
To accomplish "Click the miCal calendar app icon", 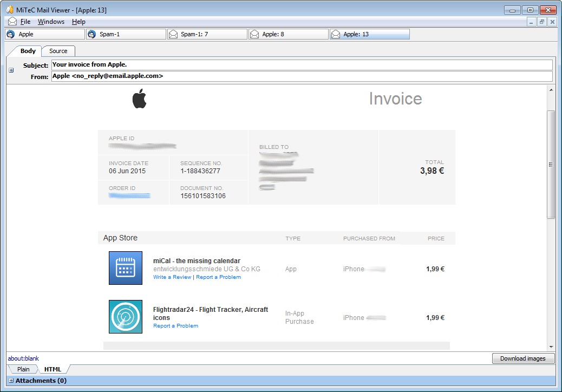I will (x=126, y=268).
